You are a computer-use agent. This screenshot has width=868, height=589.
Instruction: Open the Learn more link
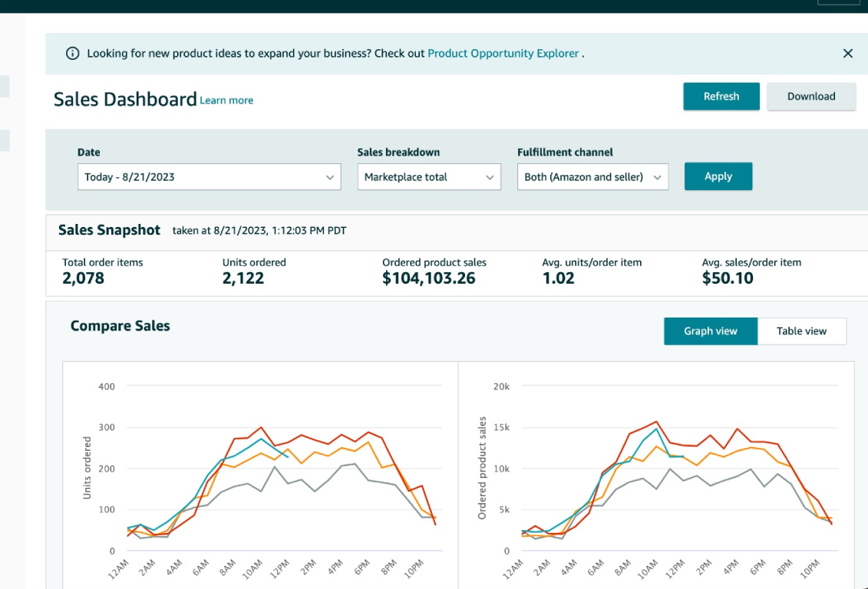(226, 100)
